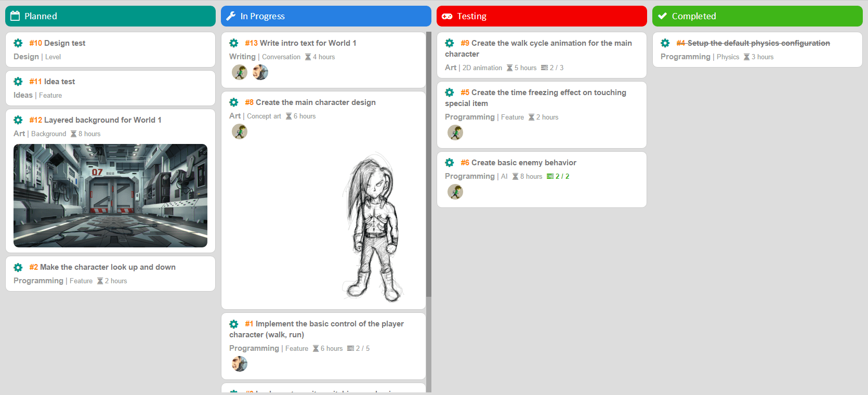The width and height of the screenshot is (868, 395).
Task: Select the Testing column header
Action: click(542, 16)
